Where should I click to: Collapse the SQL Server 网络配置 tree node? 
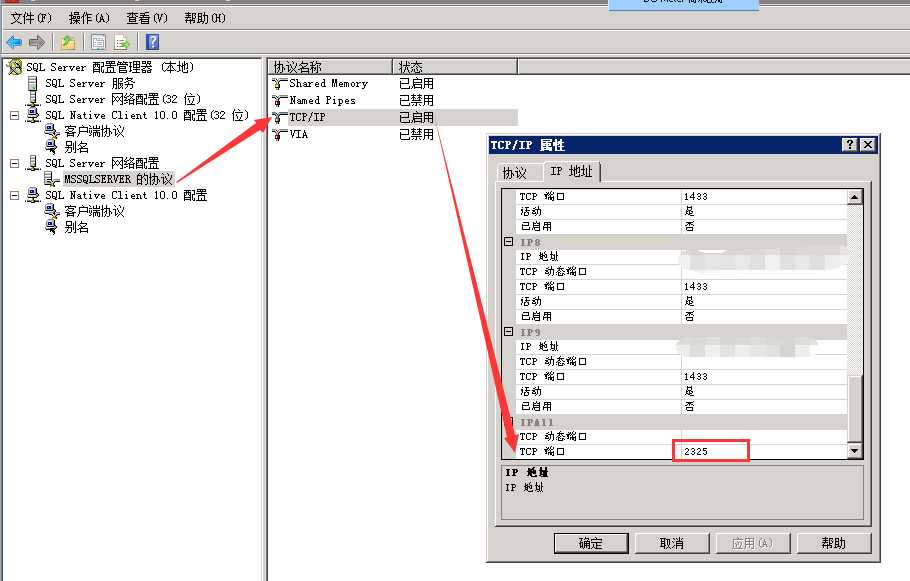pyautogui.click(x=15, y=164)
